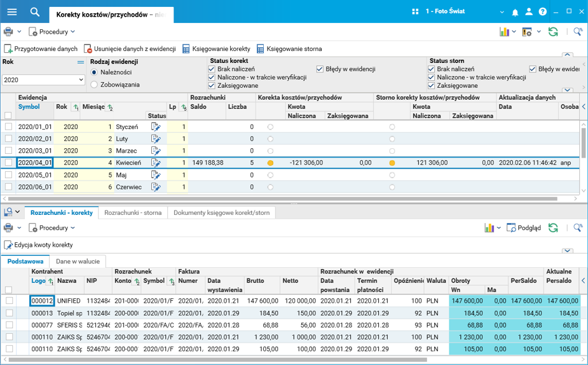588x365 pixels.
Task: Switch to Rozrachunki - storna tab
Action: point(133,213)
